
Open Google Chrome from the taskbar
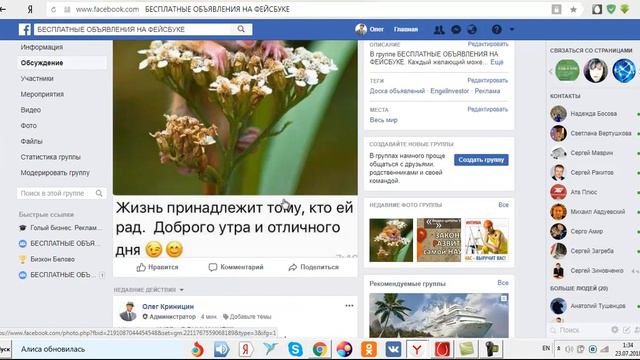click(x=320, y=349)
